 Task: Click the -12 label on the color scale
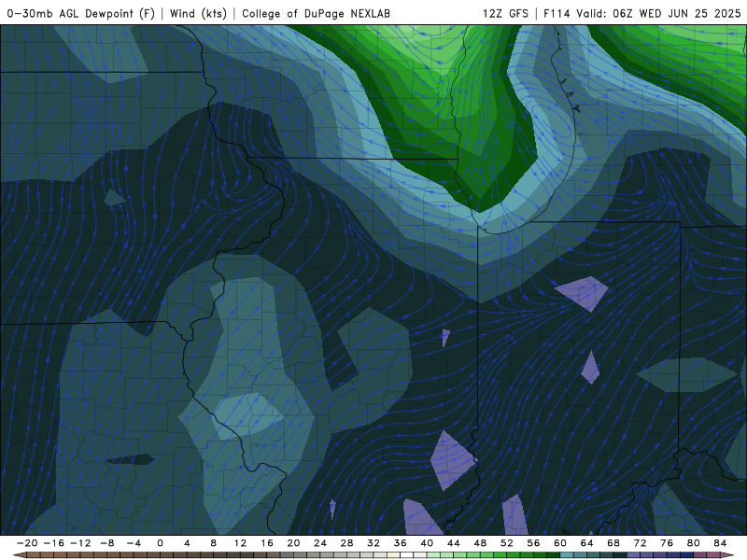coord(80,543)
